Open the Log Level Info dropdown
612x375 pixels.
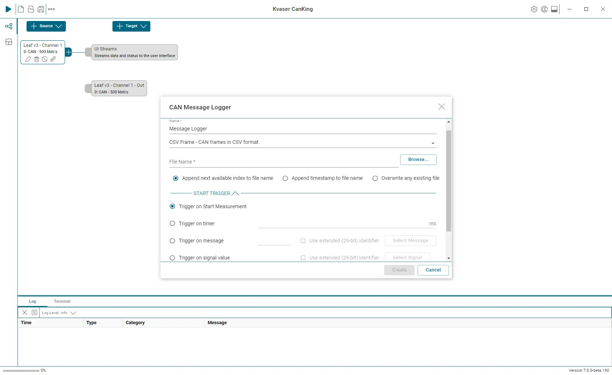tap(59, 313)
